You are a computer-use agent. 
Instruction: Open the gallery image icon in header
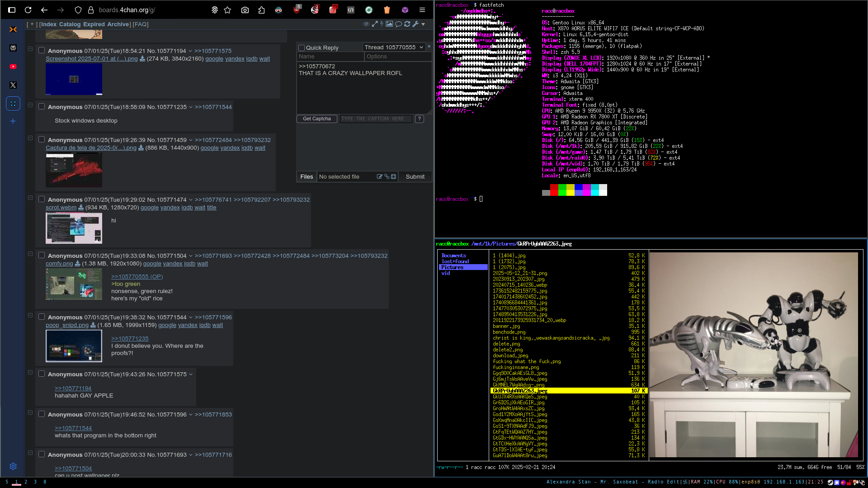(x=389, y=24)
